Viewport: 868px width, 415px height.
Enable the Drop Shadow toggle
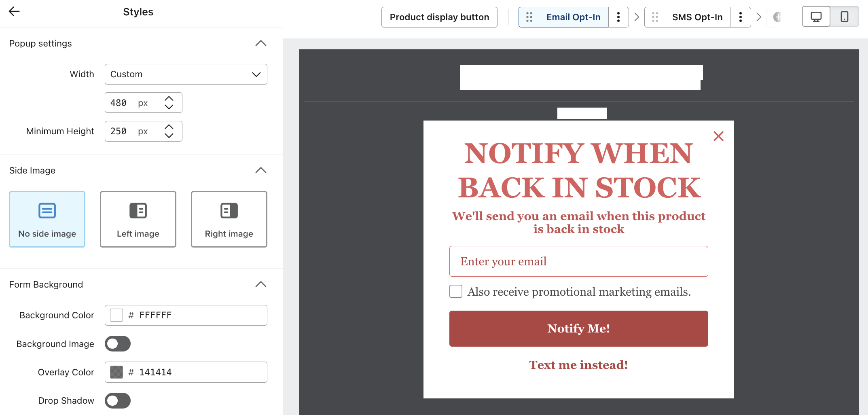(x=117, y=400)
